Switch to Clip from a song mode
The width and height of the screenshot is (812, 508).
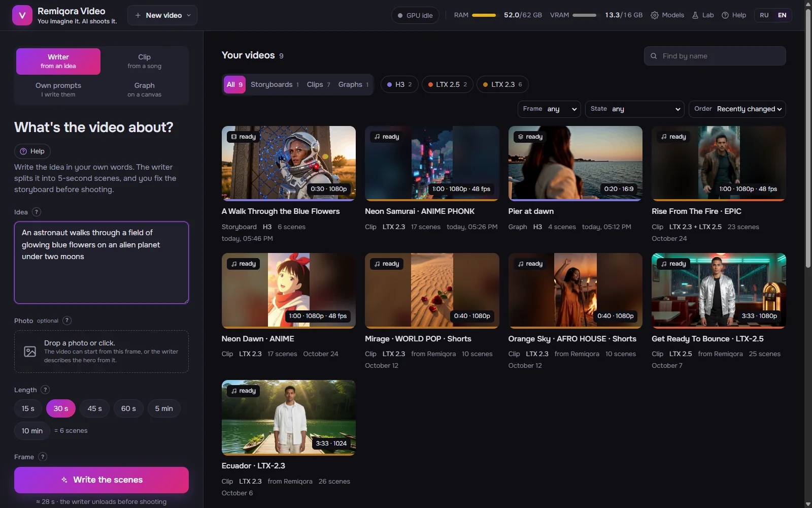click(x=145, y=61)
